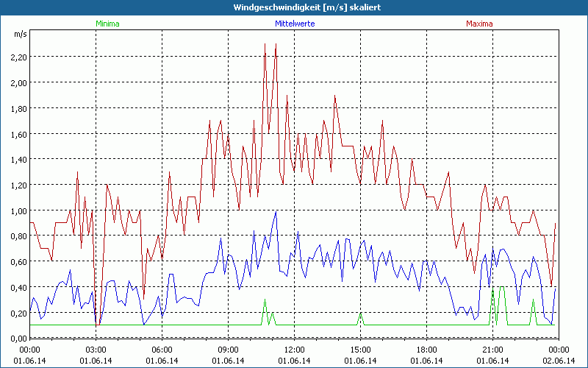
Task: Click the chart title Windgeschwindigkeit [m/s] skaliert
Action: click(x=294, y=7)
